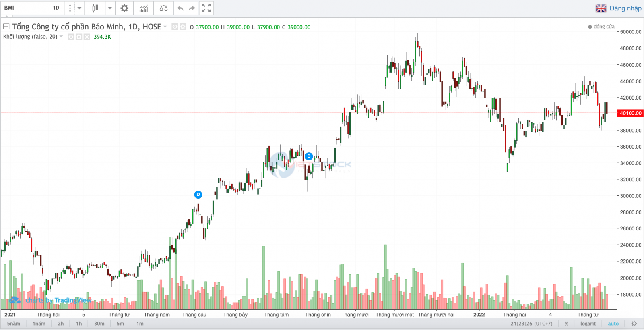
Task: Click the Tháng tám time axis label
Action: [276, 315]
